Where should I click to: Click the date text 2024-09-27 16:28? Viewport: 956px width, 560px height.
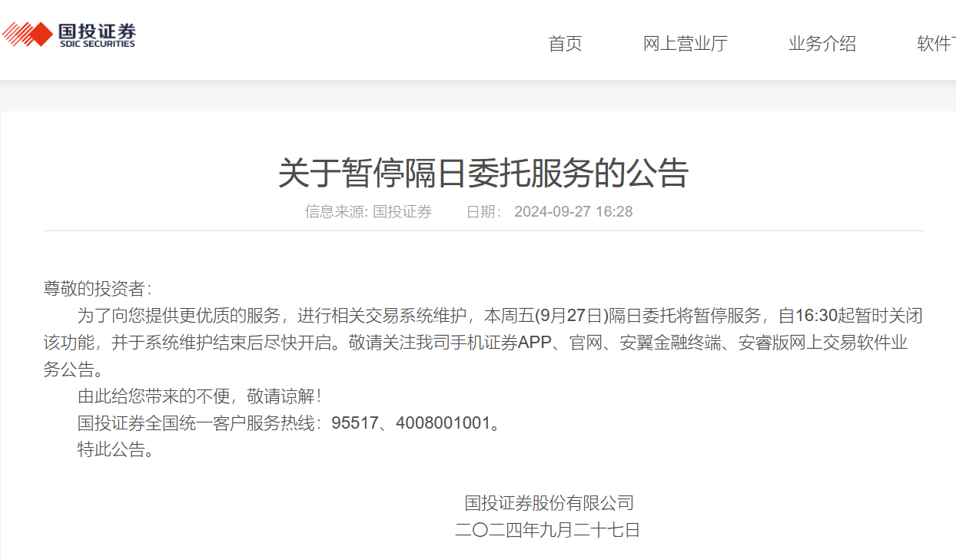coord(573,212)
